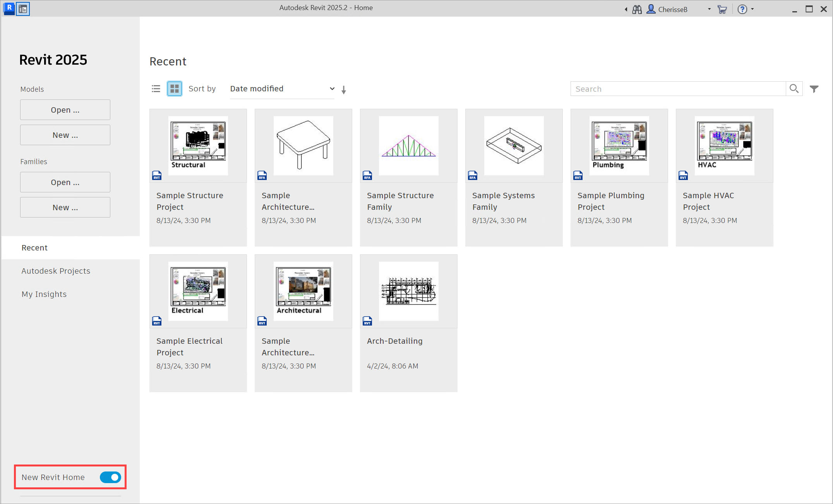The width and height of the screenshot is (833, 504).
Task: Open the Date modified sort dropdown
Action: click(281, 89)
